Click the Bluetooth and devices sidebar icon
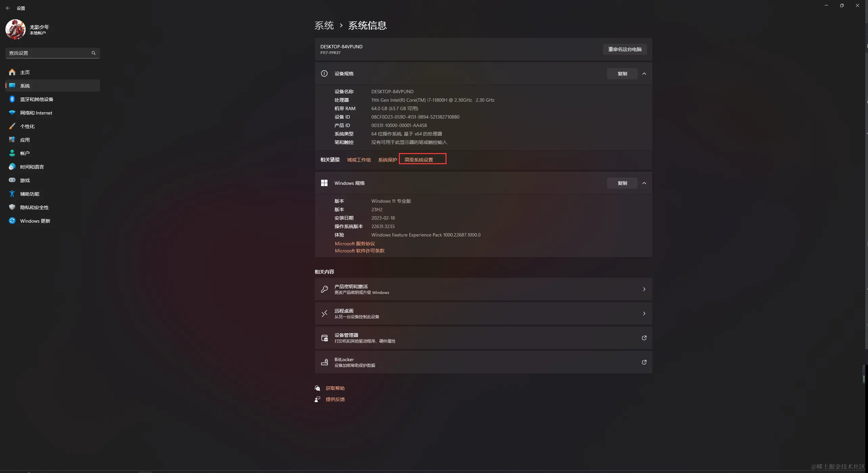868x473 pixels. tap(12, 99)
